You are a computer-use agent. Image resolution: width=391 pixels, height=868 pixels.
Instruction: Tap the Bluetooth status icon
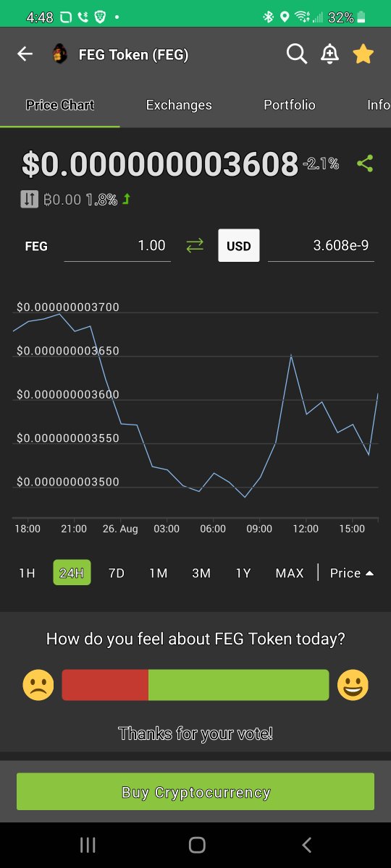click(x=268, y=17)
